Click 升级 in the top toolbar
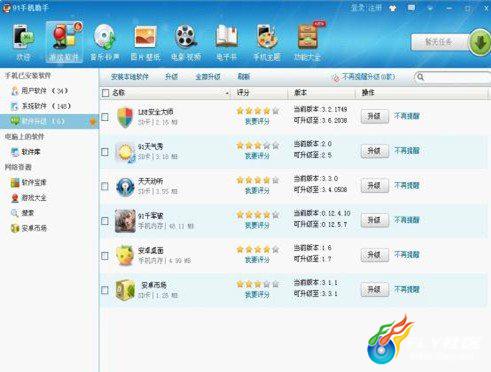491x372 pixels. tap(171, 77)
